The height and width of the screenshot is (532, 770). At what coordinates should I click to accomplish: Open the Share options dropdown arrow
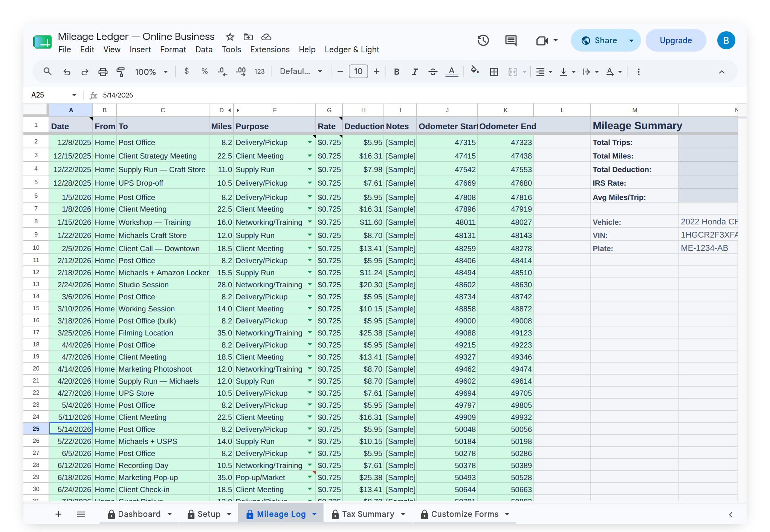coord(631,40)
